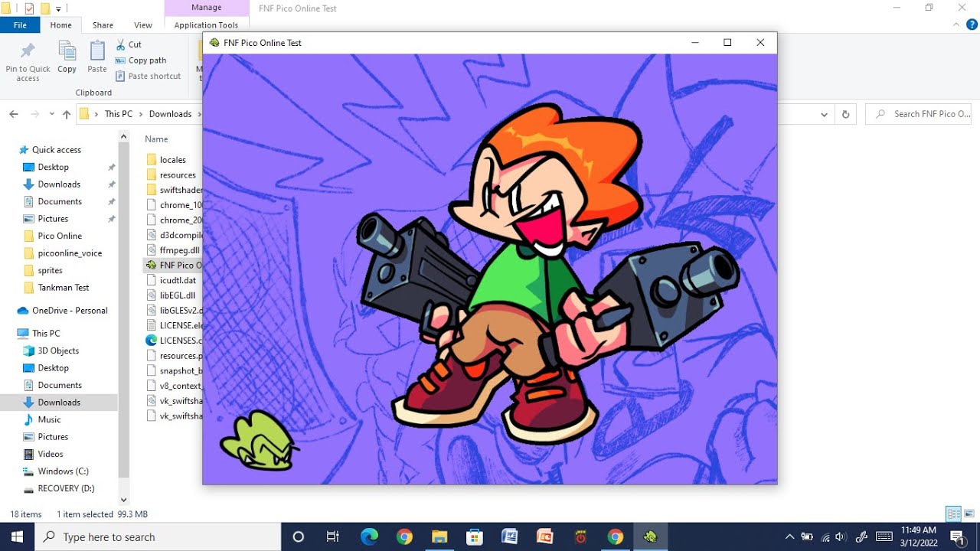Image resolution: width=980 pixels, height=551 pixels.
Task: Click the Paste icon in the ribbon
Action: [x=97, y=51]
